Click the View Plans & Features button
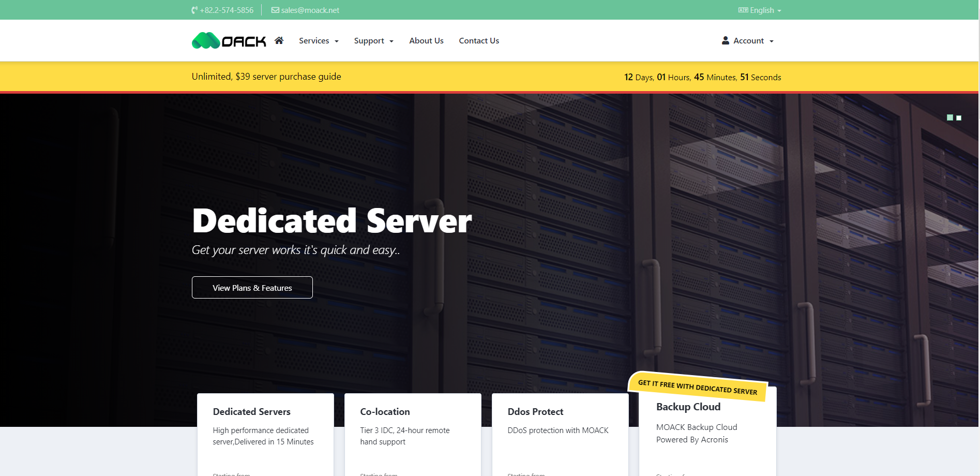 [252, 288]
